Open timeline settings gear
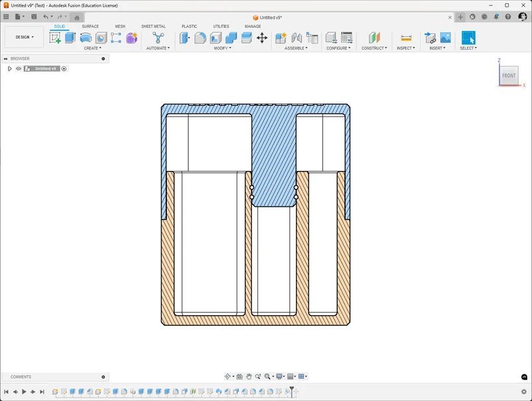532x401 pixels. [x=524, y=392]
